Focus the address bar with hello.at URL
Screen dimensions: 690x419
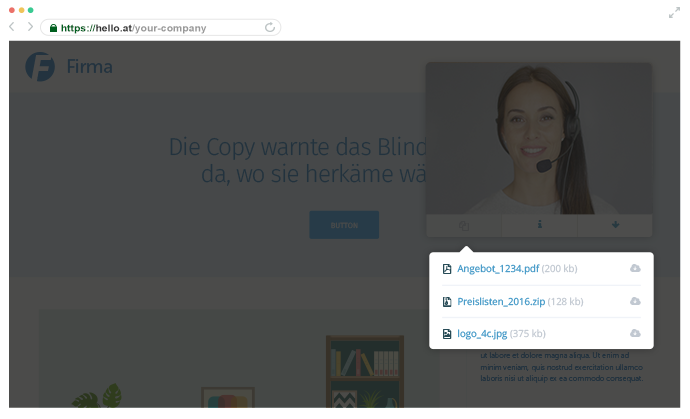tap(161, 28)
